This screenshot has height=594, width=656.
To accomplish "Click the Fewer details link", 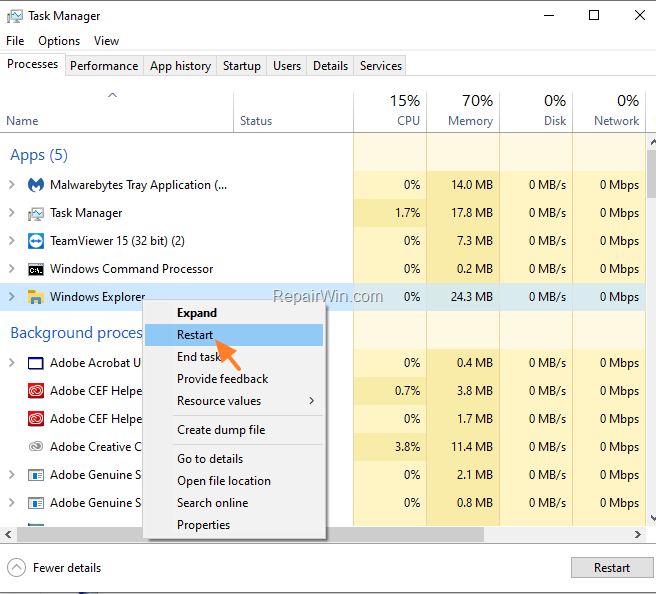I will pos(67,568).
